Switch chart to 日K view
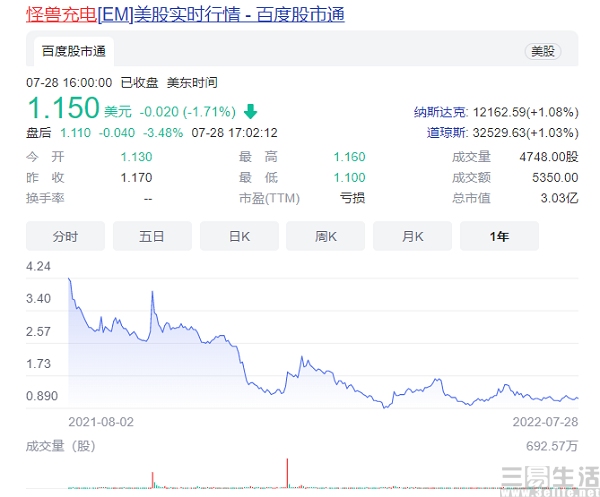This screenshot has width=600, height=497. (239, 236)
